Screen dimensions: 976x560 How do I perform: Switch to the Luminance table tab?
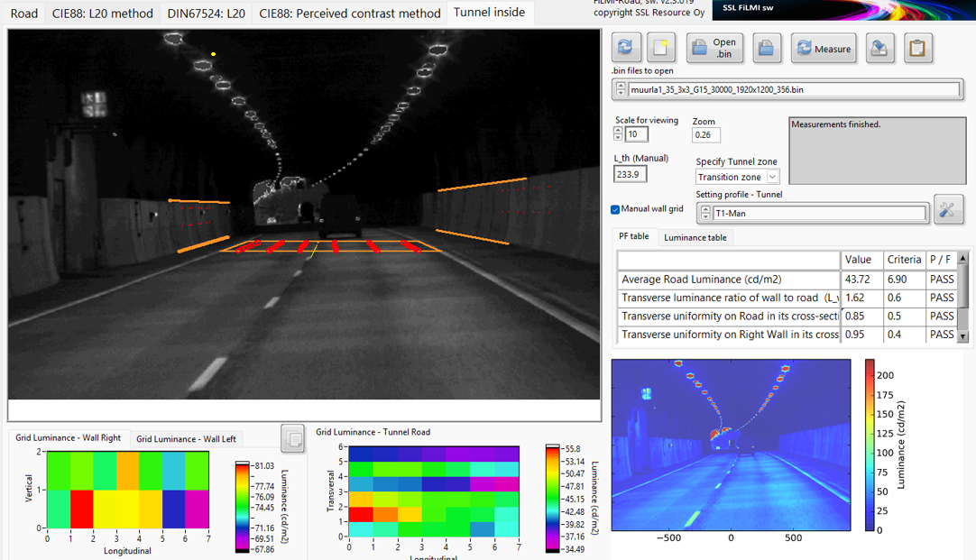[695, 237]
